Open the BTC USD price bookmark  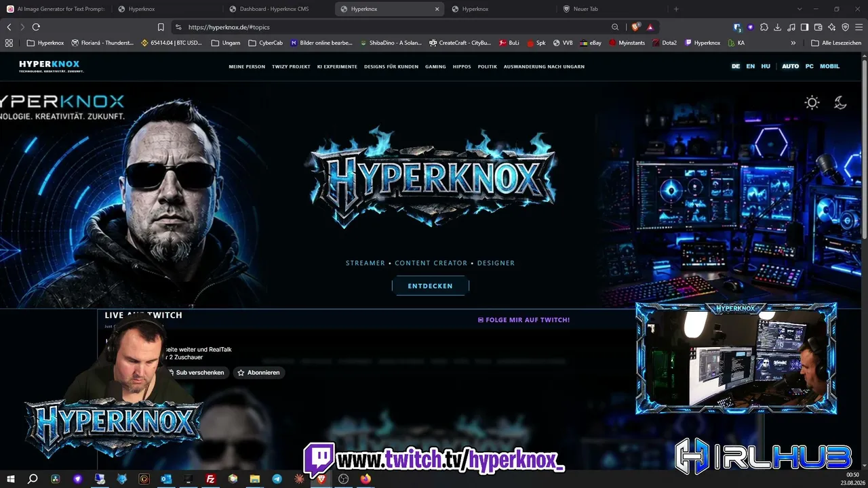pos(172,43)
